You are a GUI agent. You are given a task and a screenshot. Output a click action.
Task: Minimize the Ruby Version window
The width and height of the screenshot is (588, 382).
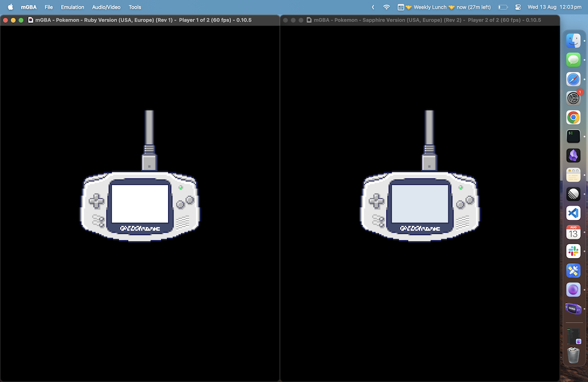[13, 20]
